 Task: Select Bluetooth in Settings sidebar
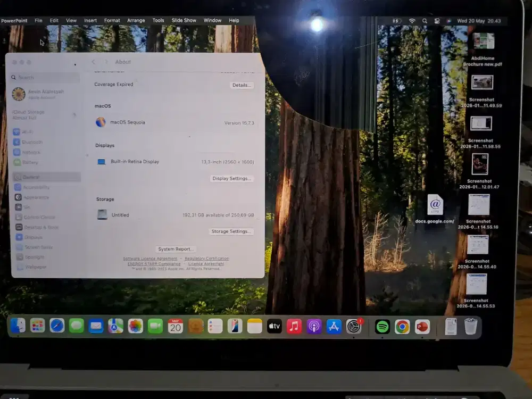coord(46,142)
